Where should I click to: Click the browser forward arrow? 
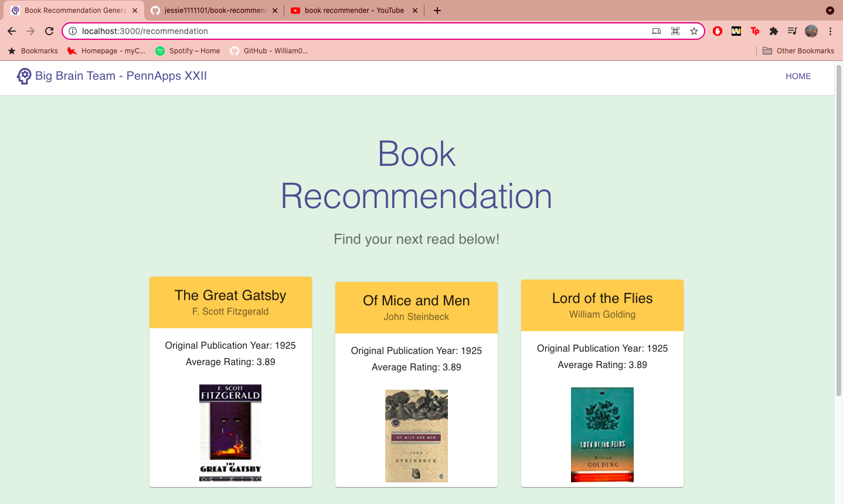coord(30,31)
